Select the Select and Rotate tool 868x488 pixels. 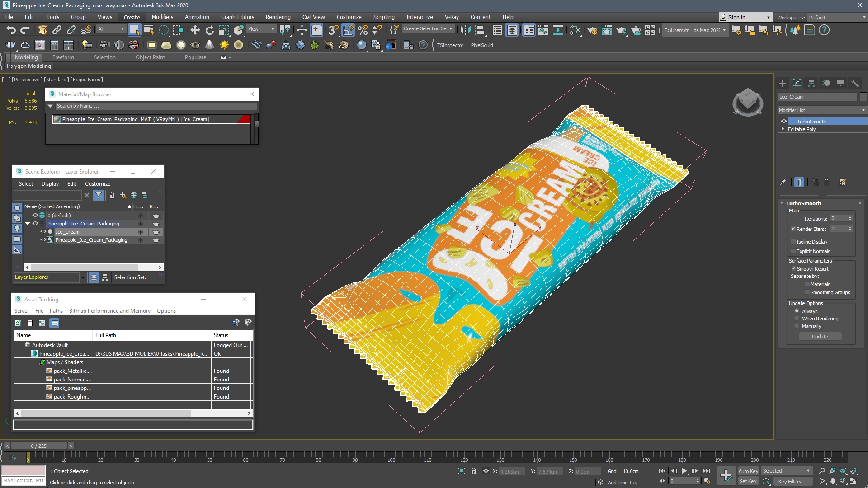[209, 30]
